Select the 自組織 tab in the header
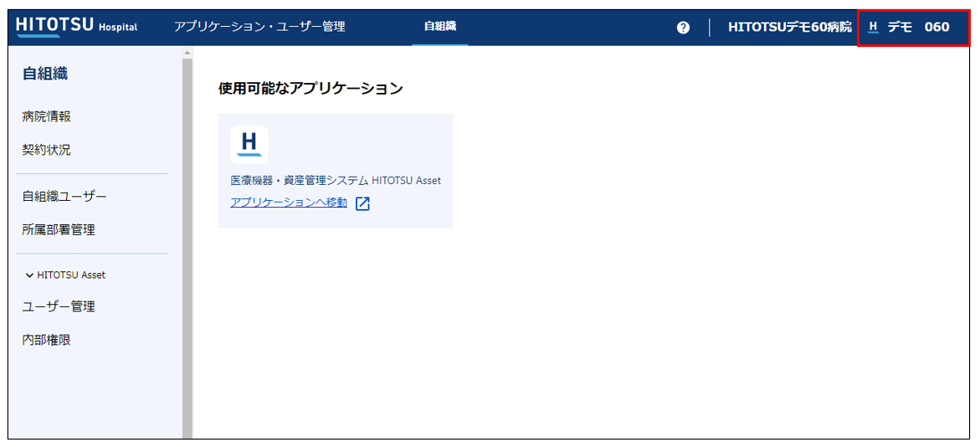 pos(440,27)
